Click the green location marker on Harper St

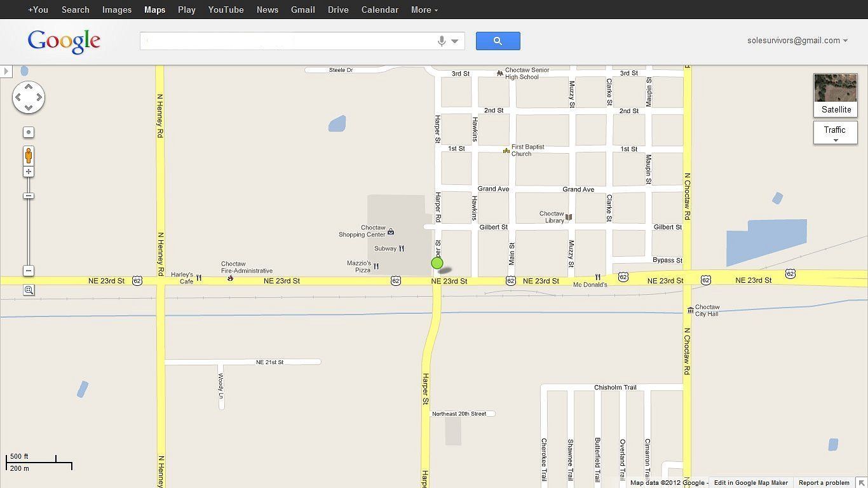(x=437, y=263)
